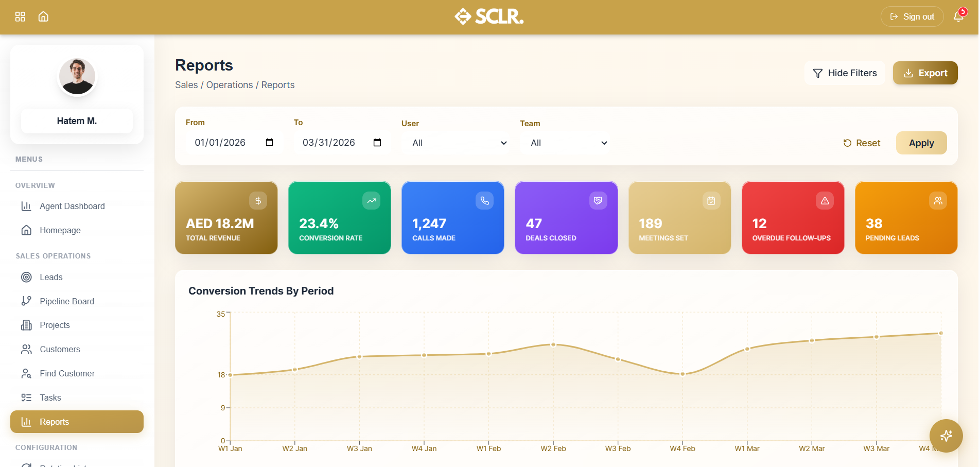980x467 pixels.
Task: Open Find Customer in sidebar
Action: tap(77, 373)
